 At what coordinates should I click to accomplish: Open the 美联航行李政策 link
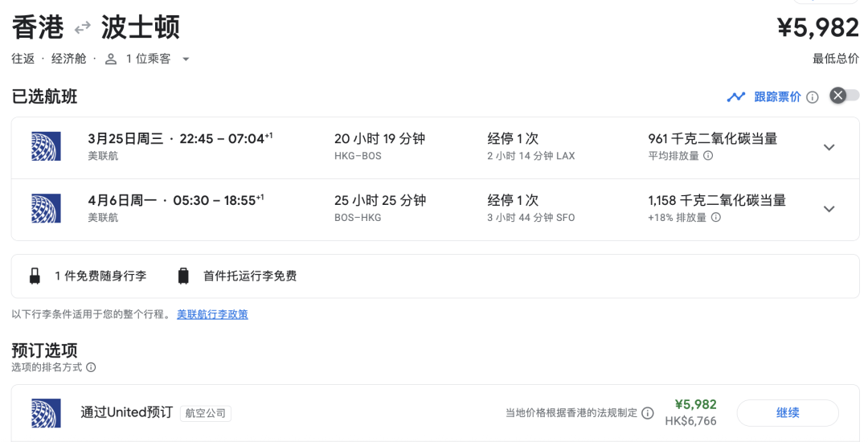click(x=212, y=314)
